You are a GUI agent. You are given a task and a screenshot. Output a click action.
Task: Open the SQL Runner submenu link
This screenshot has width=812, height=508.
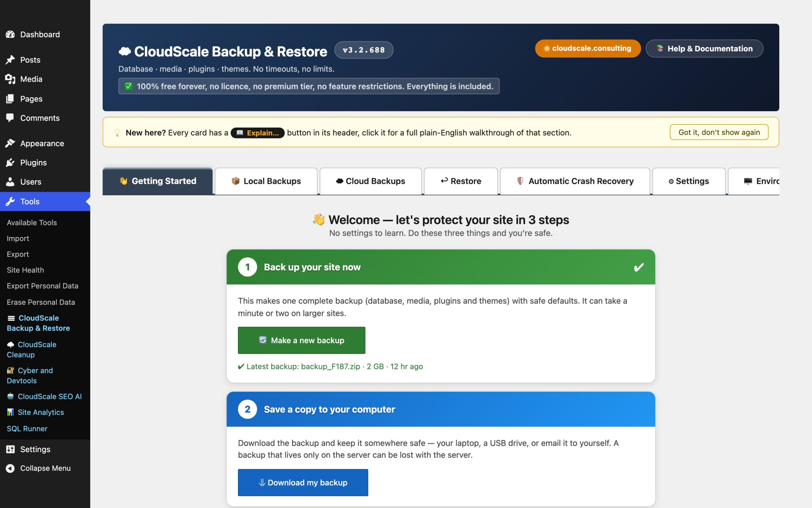pos(27,428)
